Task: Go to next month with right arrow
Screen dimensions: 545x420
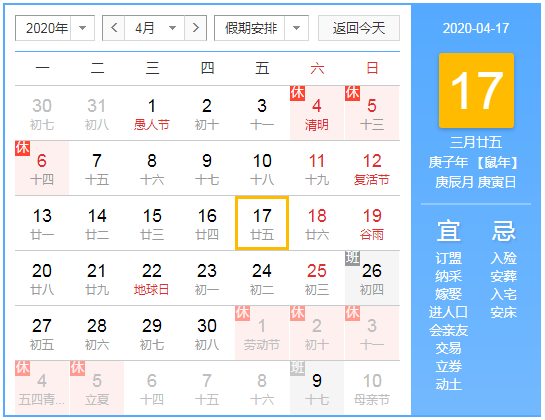Action: 196,28
